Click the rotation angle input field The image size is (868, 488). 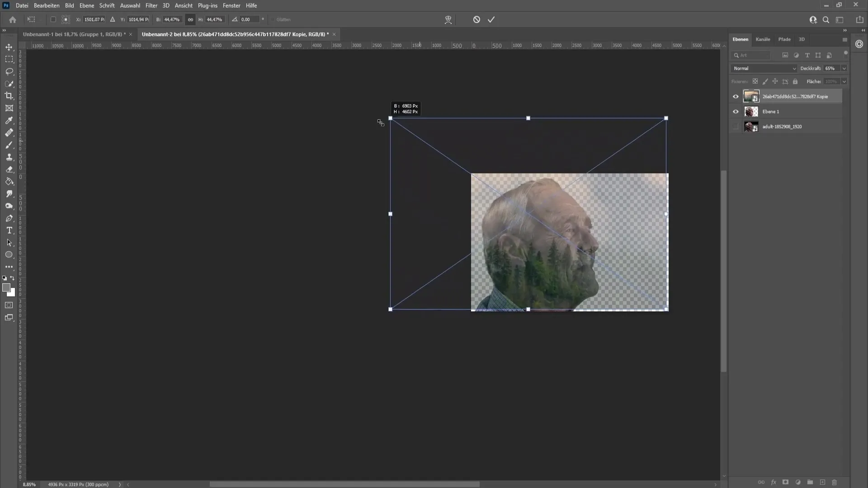[x=249, y=19]
